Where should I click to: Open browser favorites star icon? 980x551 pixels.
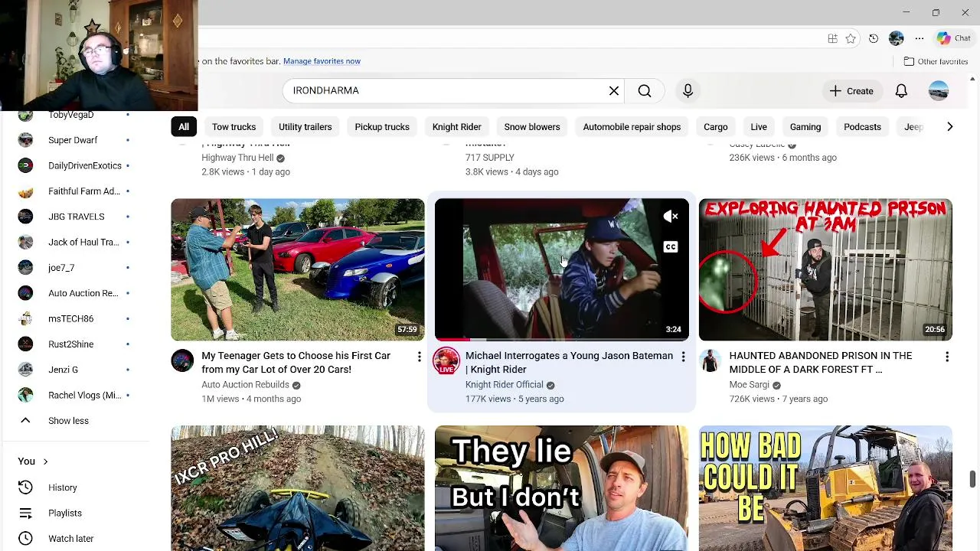[851, 38]
